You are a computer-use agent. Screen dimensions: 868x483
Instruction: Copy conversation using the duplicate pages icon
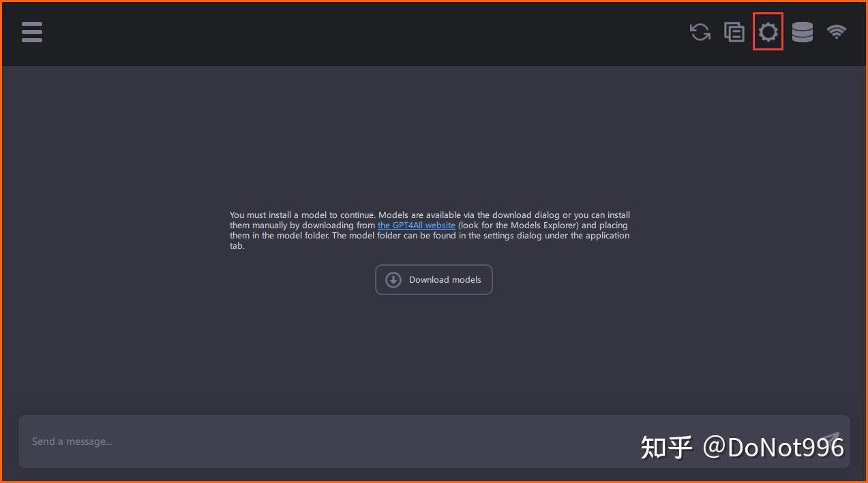[734, 32]
